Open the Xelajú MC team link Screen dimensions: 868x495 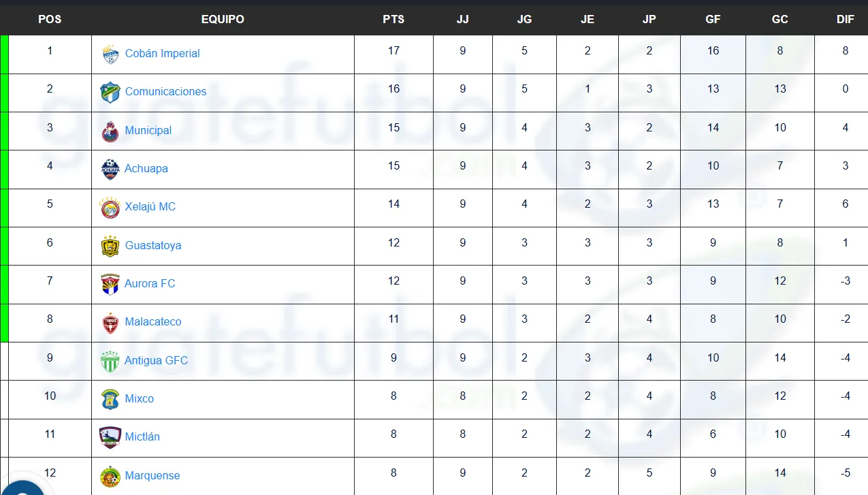[x=150, y=207]
